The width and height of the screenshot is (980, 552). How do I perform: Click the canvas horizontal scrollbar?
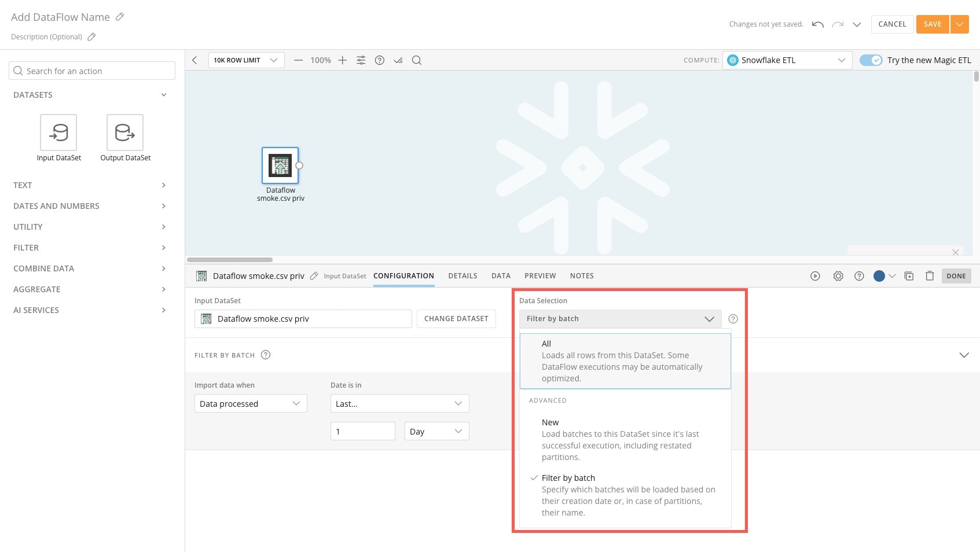(x=230, y=260)
